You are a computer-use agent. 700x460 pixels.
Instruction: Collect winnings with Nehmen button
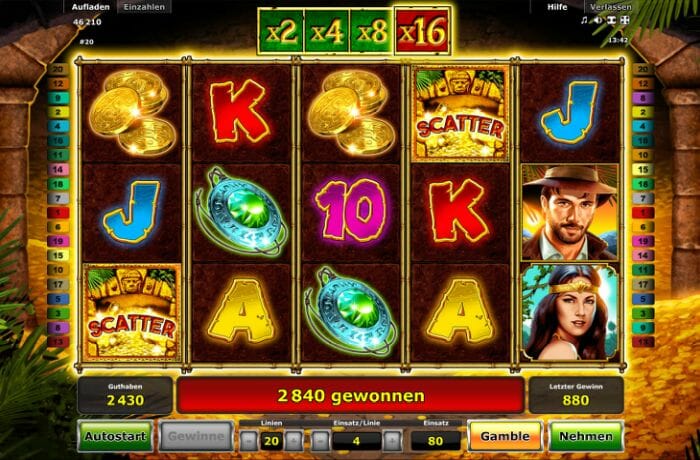586,436
